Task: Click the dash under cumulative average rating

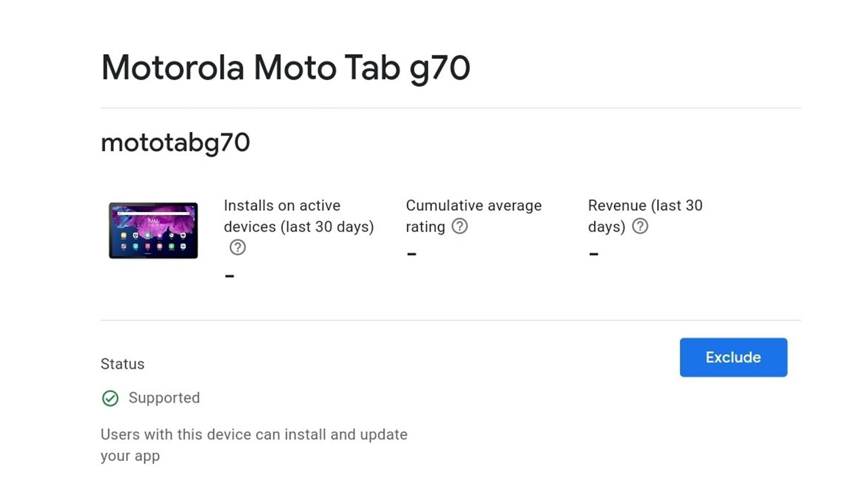Action: 411,253
